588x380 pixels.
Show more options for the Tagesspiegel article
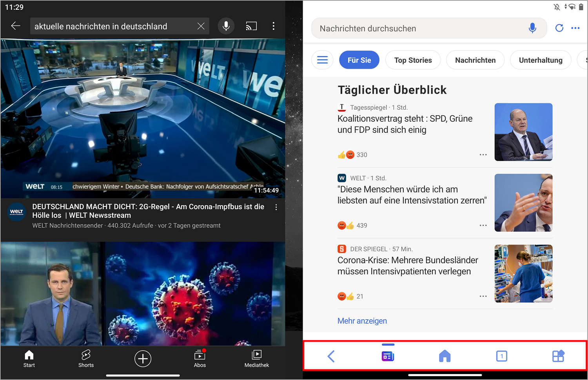pyautogui.click(x=483, y=155)
